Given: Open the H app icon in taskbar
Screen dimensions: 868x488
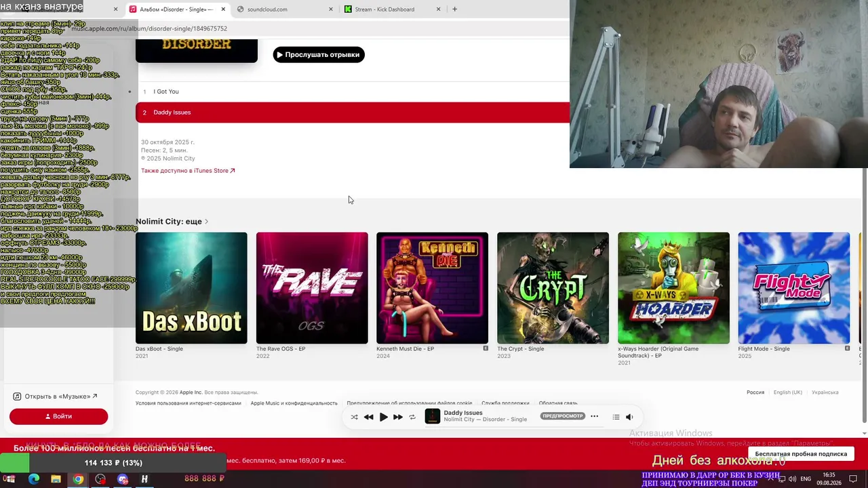Looking at the screenshot, I should point(144,479).
